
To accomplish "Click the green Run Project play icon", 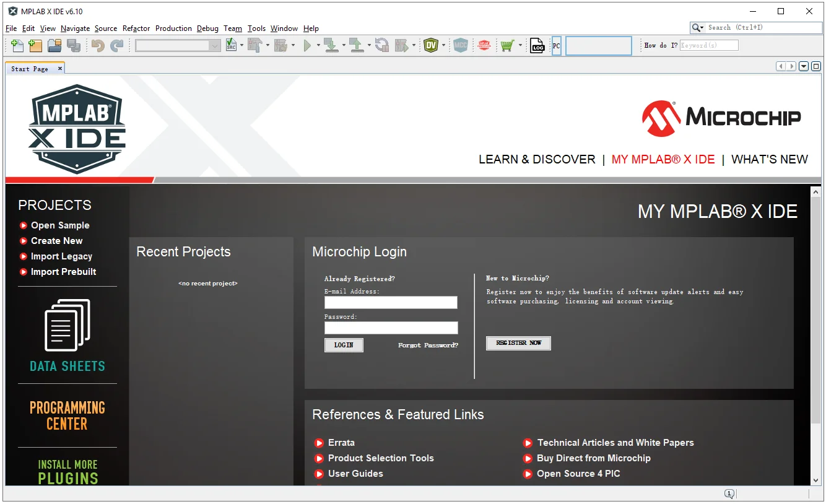I will click(307, 45).
